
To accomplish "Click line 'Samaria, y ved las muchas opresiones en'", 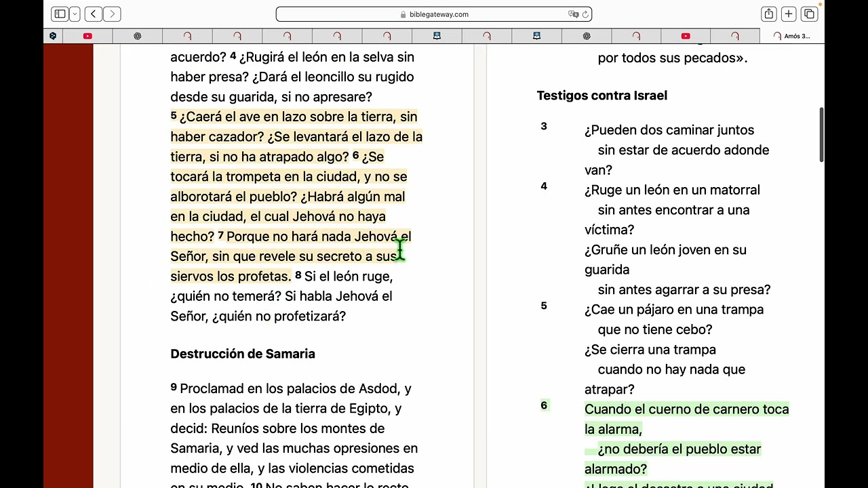I will pyautogui.click(x=294, y=448).
